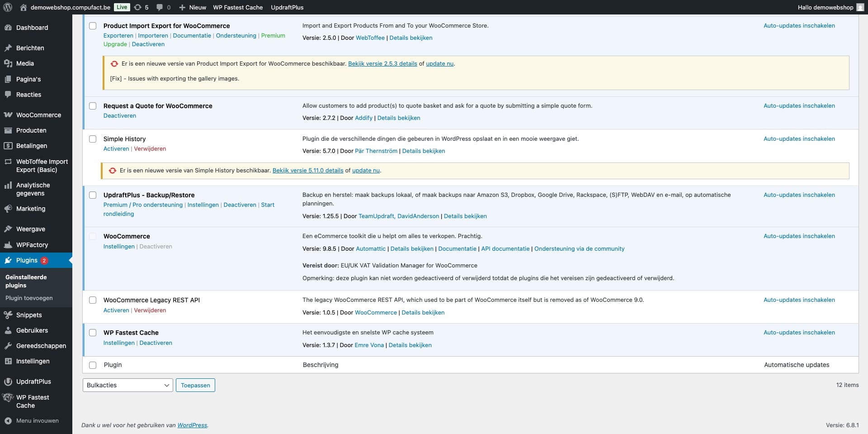Deactivate Request a Quote for WooCommerce
The width and height of the screenshot is (868, 434).
[120, 116]
